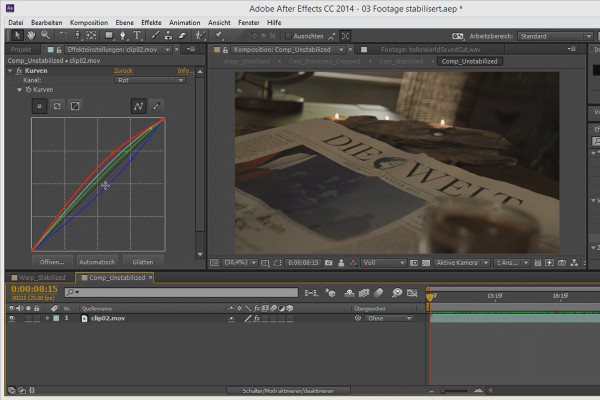This screenshot has width=600, height=400.
Task: Select the Puppet Pin tool
Action: (x=218, y=36)
